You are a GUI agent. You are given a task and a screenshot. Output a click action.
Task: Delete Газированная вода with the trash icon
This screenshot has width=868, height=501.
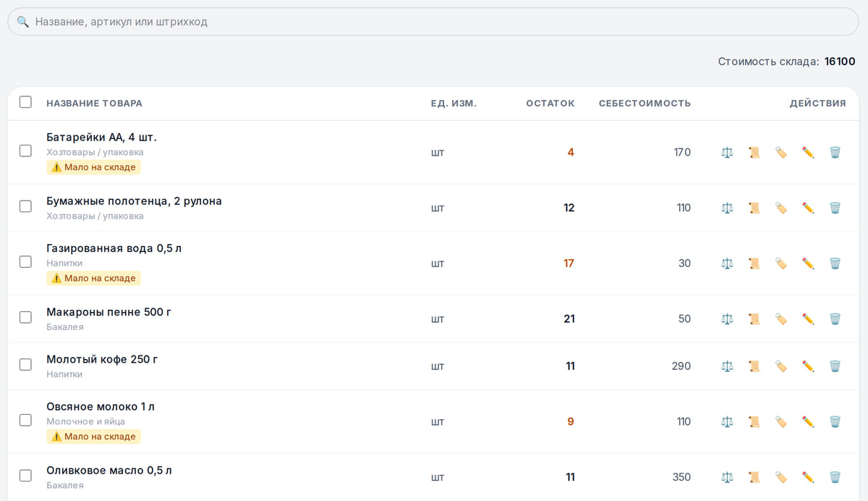835,264
